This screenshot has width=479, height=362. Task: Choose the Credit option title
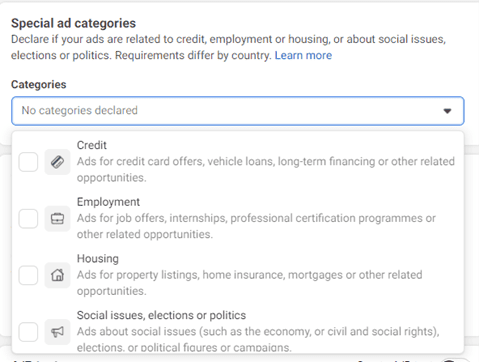click(x=92, y=145)
